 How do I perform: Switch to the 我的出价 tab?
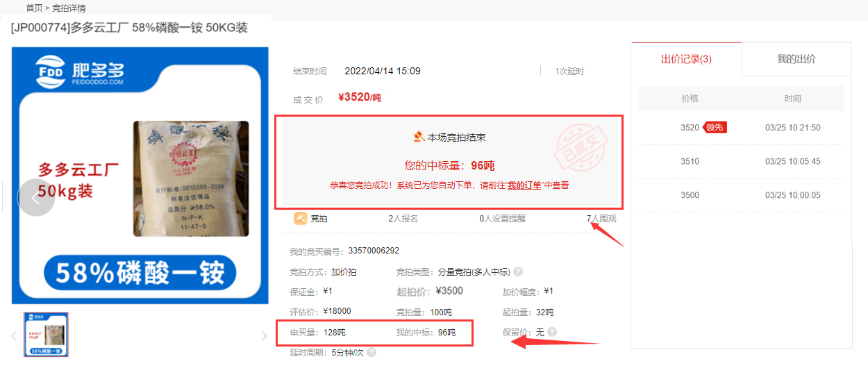796,59
